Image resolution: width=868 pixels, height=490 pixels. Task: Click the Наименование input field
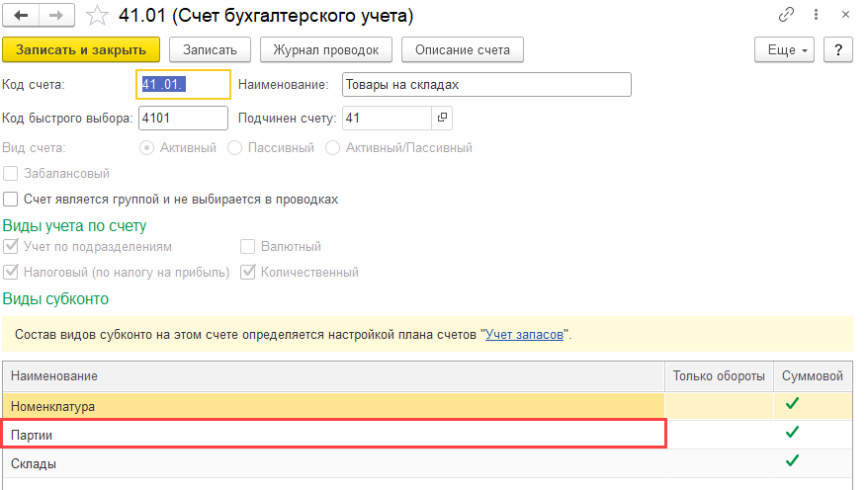[x=486, y=85]
